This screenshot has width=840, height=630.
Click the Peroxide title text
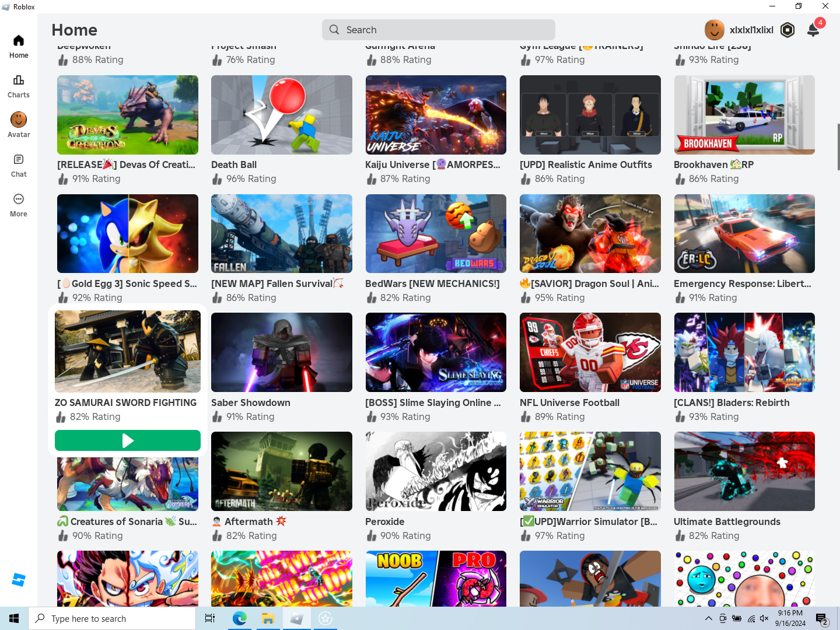[385, 521]
